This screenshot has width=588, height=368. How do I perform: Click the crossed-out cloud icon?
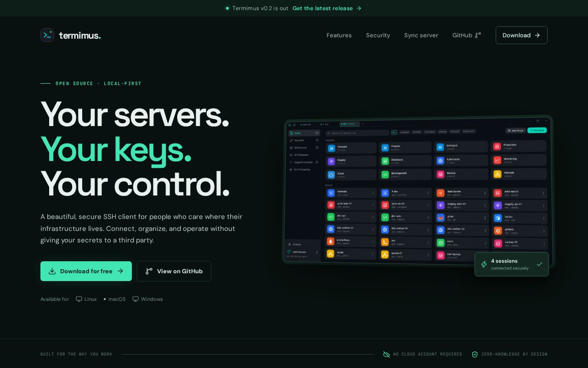coord(387,354)
